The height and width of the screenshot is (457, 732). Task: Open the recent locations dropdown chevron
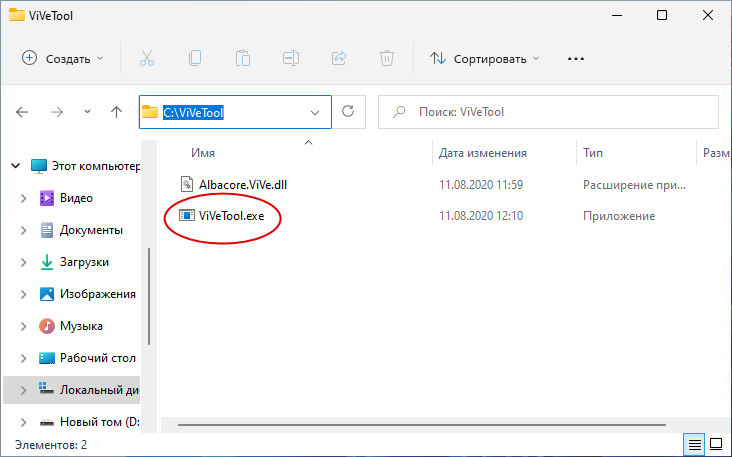(87, 112)
